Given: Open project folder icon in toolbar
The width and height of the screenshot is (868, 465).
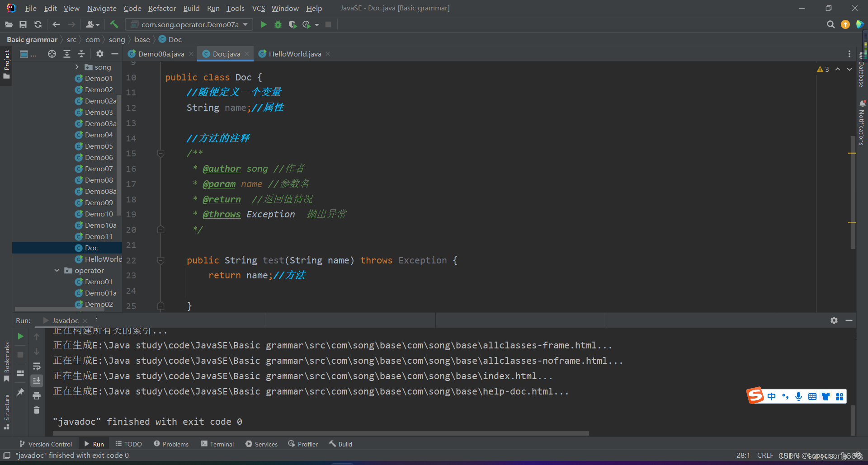Looking at the screenshot, I should pyautogui.click(x=9, y=24).
